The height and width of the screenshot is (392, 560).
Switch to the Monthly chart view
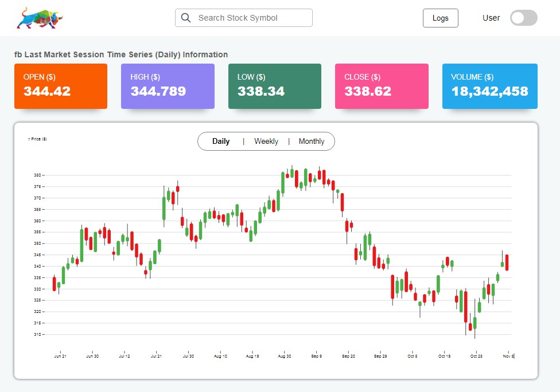[312, 142]
